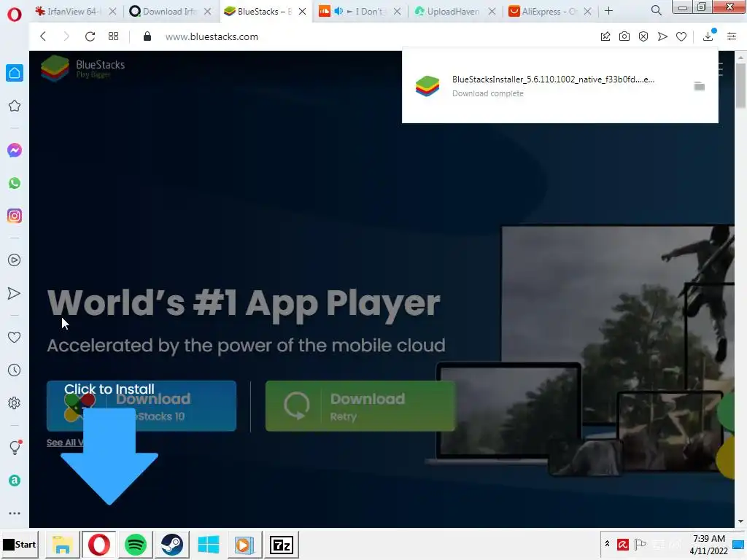Open tips lightbulb icon in sidebar
Screen dimensions: 747x560
click(x=15, y=447)
